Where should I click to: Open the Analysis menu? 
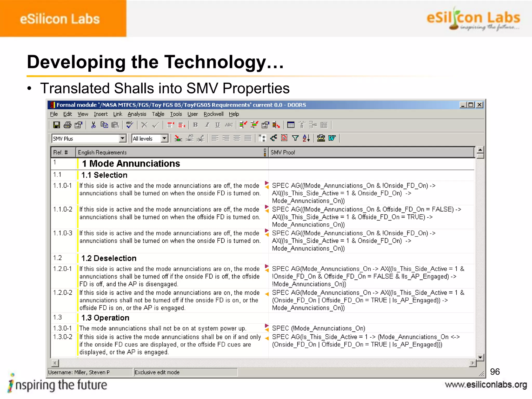click(137, 114)
